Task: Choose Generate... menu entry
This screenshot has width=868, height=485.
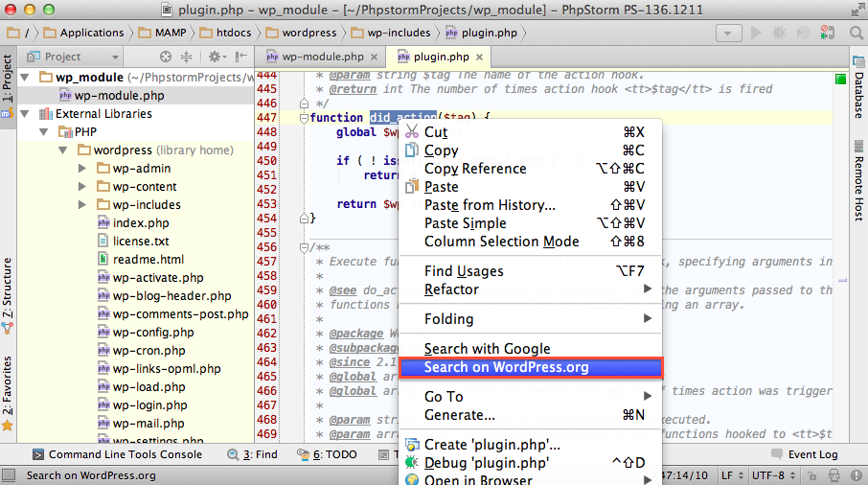Action: (530, 415)
